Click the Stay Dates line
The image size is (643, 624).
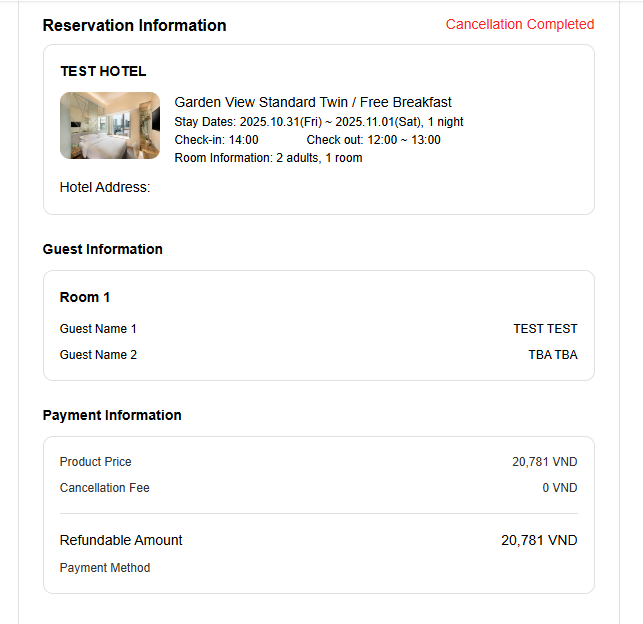pyautogui.click(x=319, y=122)
